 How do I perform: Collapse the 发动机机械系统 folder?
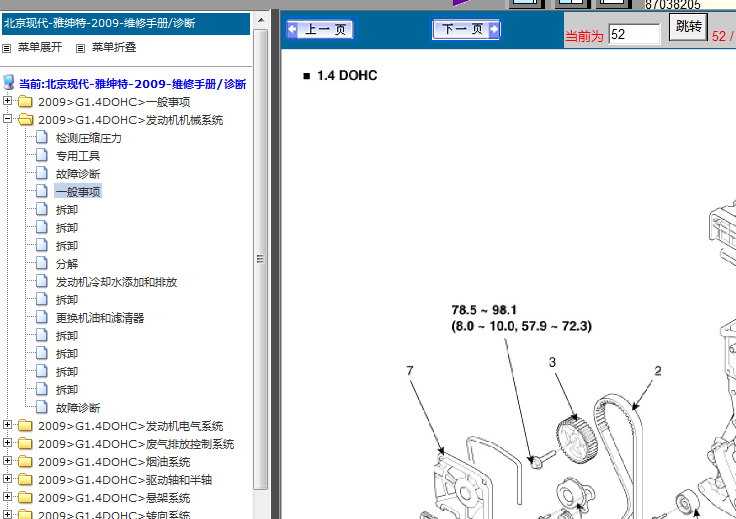7,119
